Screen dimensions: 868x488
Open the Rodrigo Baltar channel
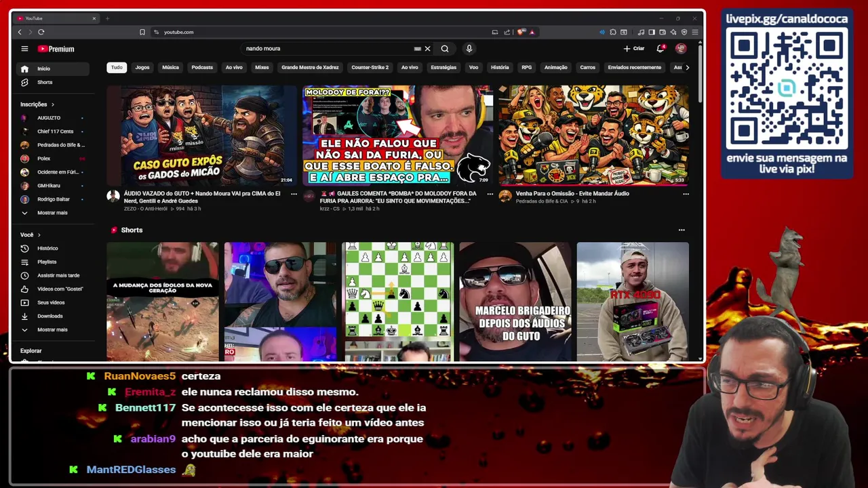pyautogui.click(x=53, y=199)
